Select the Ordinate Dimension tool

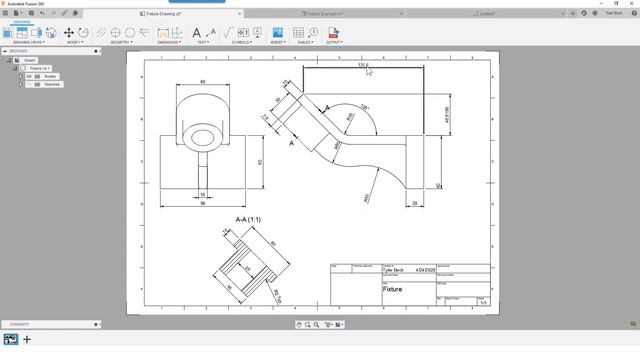(177, 33)
